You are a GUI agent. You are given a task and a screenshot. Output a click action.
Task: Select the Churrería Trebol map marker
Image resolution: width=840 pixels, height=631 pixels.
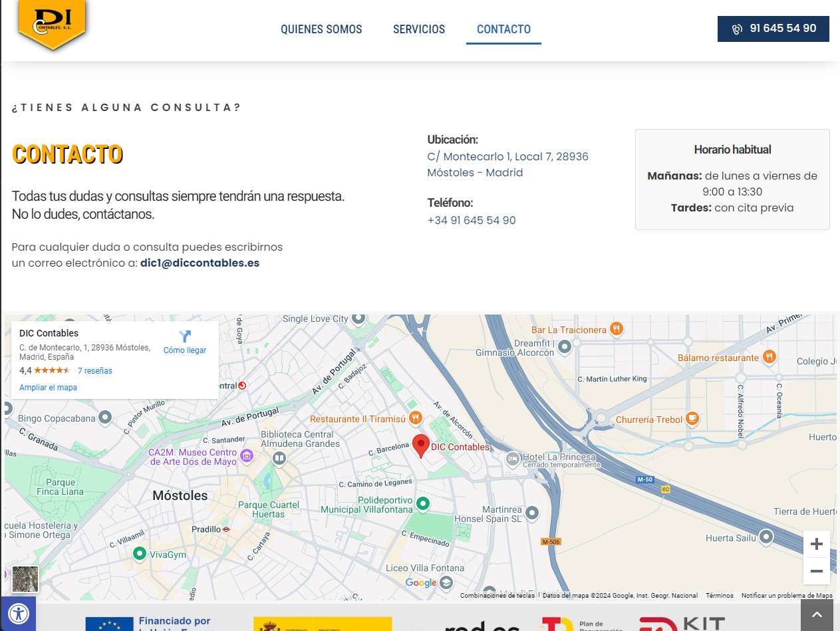[x=692, y=419]
